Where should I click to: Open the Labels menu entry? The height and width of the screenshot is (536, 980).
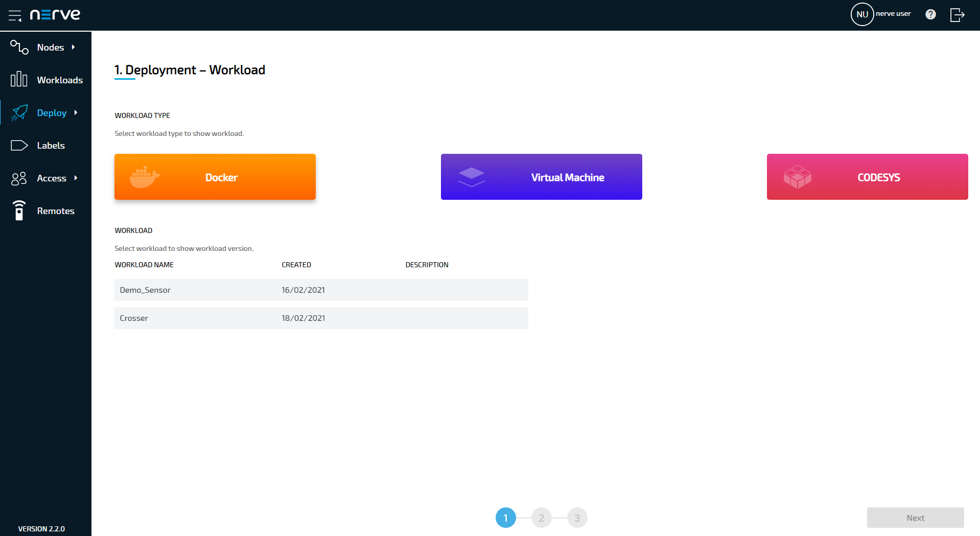tap(51, 145)
